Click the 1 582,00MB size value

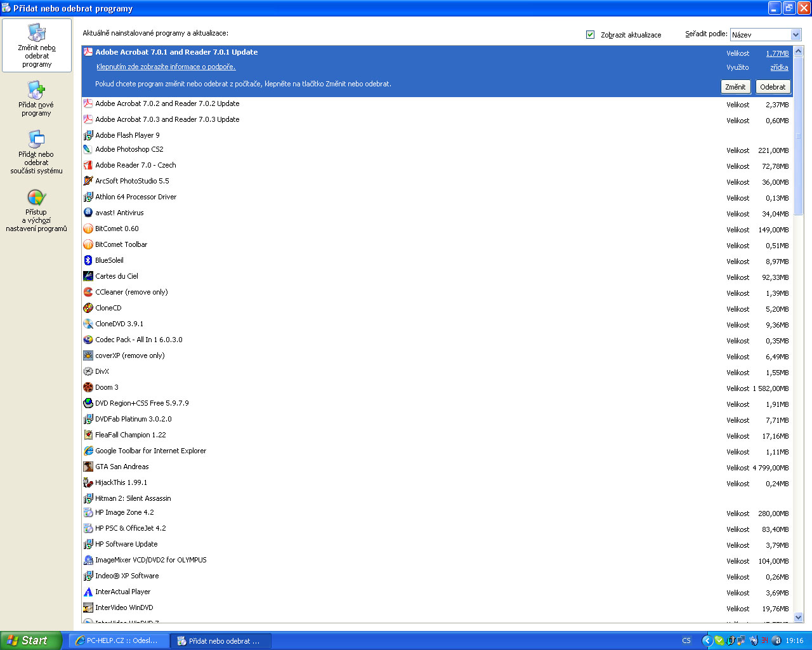point(771,388)
